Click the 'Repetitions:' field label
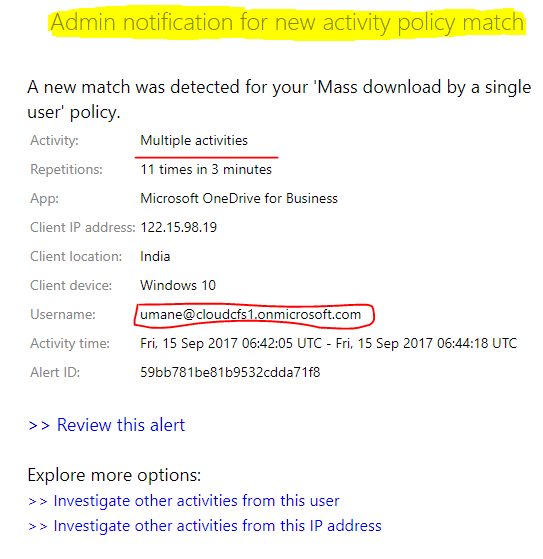This screenshot has height=559, width=543. point(66,169)
